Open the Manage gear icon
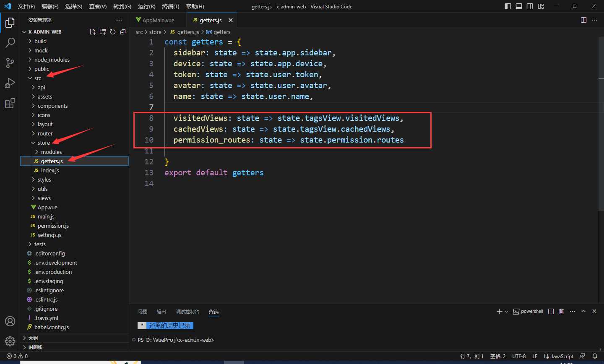Viewport: 604px width, 364px height. coord(10,341)
